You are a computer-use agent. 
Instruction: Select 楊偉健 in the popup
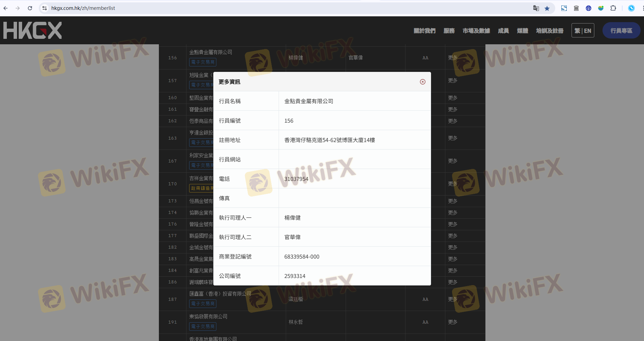pyautogui.click(x=293, y=218)
